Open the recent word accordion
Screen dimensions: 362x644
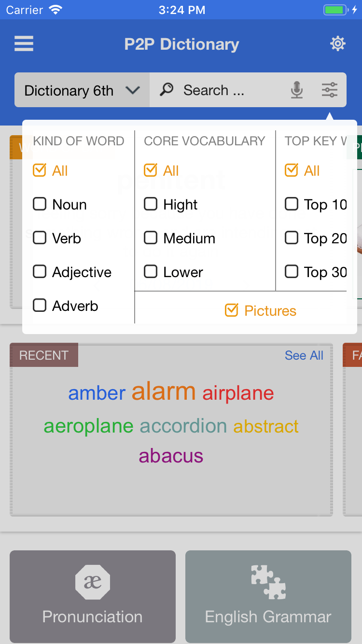click(x=183, y=426)
